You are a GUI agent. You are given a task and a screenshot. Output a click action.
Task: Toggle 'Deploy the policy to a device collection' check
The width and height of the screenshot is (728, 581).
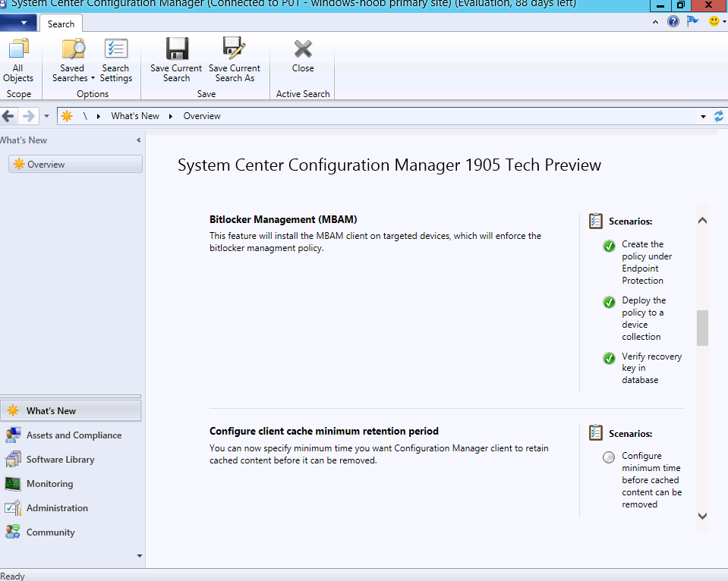(x=609, y=302)
